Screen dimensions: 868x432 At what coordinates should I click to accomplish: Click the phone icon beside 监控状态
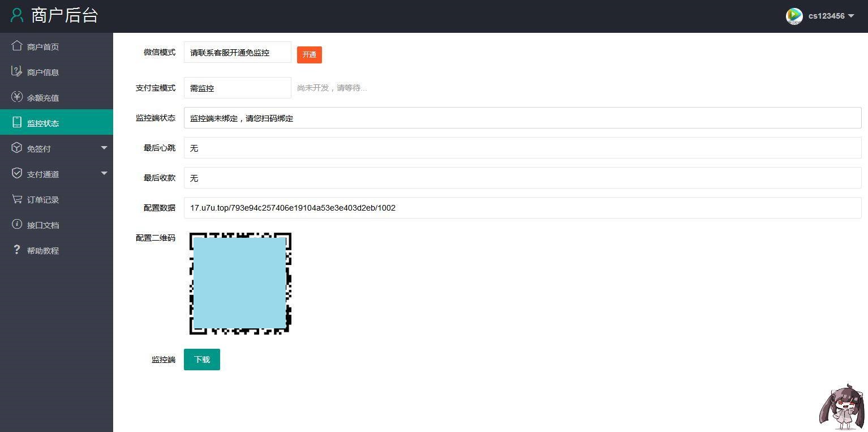click(17, 122)
